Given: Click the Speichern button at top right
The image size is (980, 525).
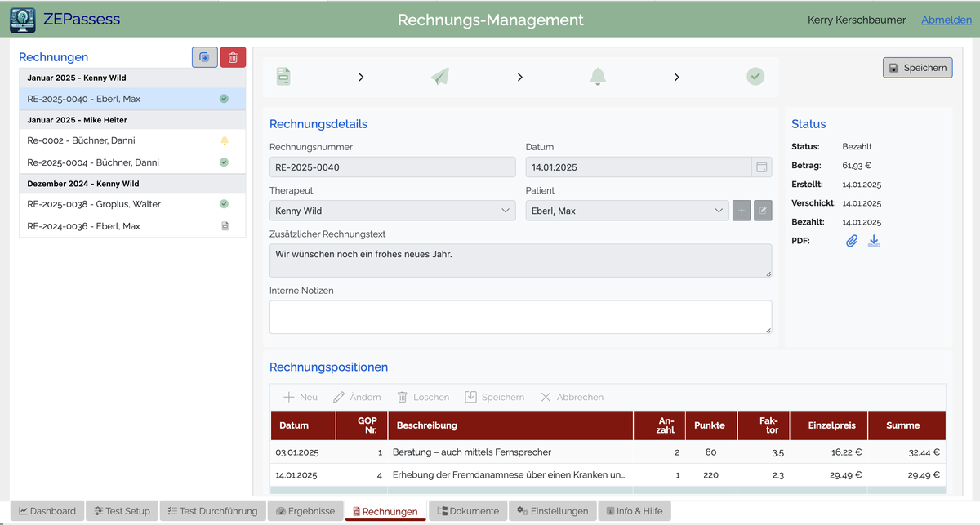Looking at the screenshot, I should [918, 68].
